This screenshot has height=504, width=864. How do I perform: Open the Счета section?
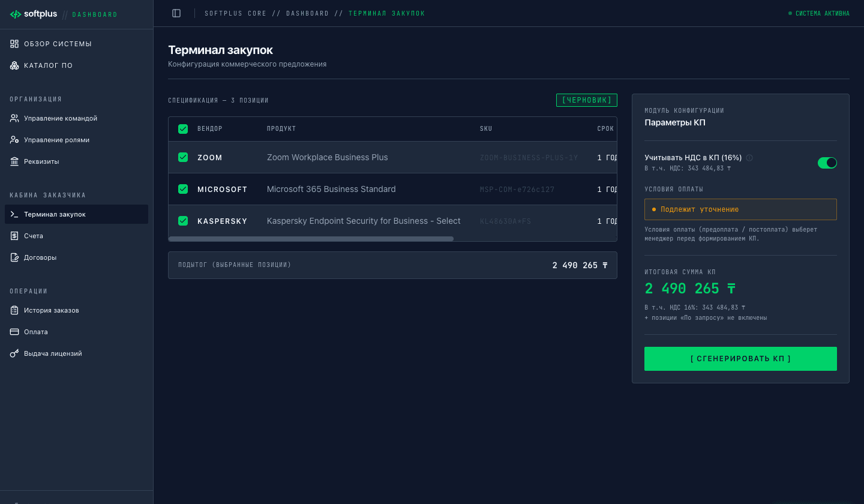[77, 236]
